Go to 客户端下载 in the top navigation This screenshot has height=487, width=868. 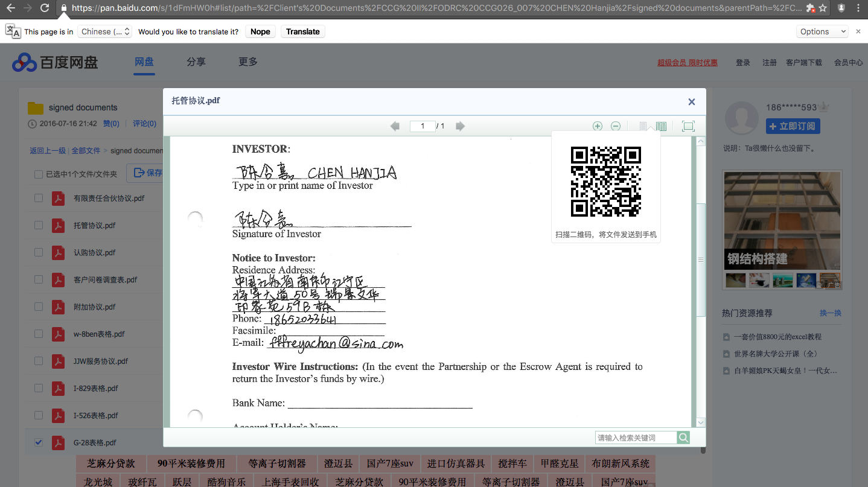coord(804,62)
